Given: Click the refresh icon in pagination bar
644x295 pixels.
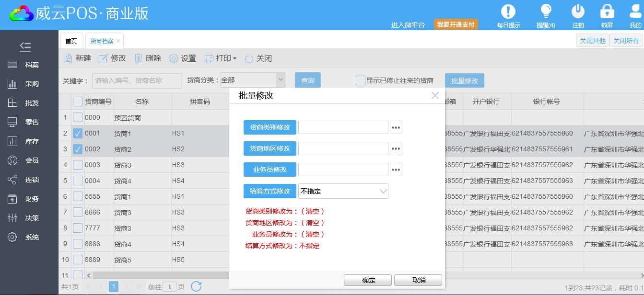Looking at the screenshot, I should click(196, 286).
